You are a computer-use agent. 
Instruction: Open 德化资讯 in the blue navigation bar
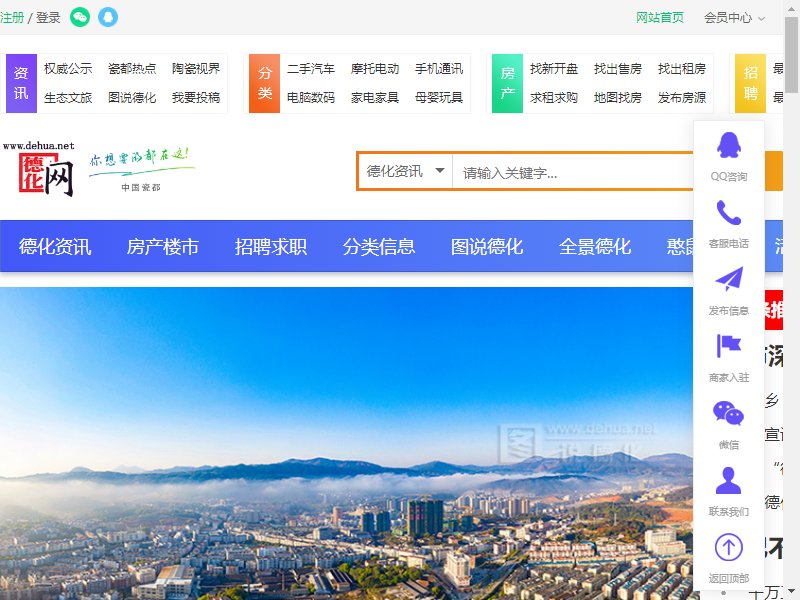(55, 246)
